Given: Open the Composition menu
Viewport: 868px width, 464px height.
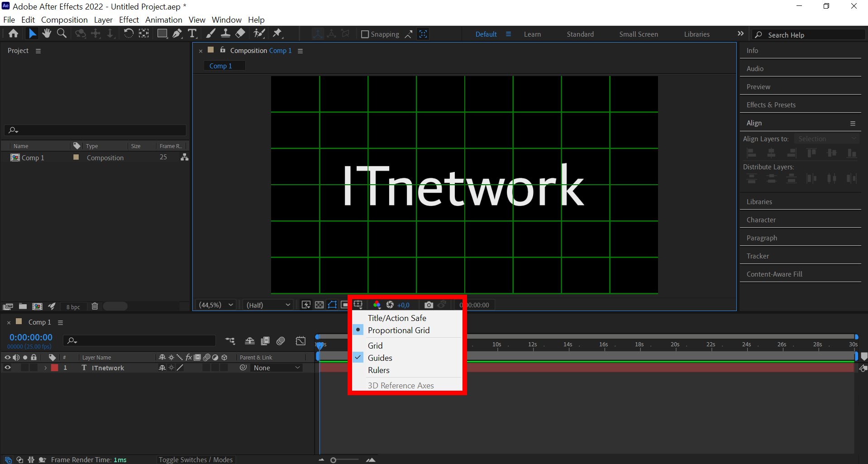Looking at the screenshot, I should point(64,19).
